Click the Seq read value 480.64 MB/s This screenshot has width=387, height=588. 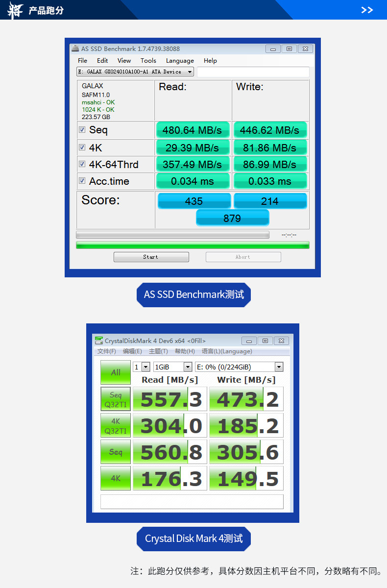(x=193, y=130)
